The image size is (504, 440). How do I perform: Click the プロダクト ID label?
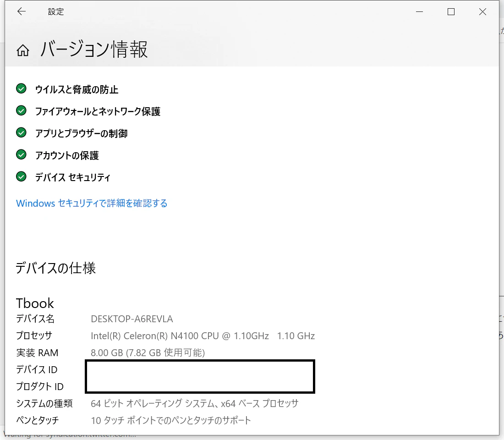40,387
